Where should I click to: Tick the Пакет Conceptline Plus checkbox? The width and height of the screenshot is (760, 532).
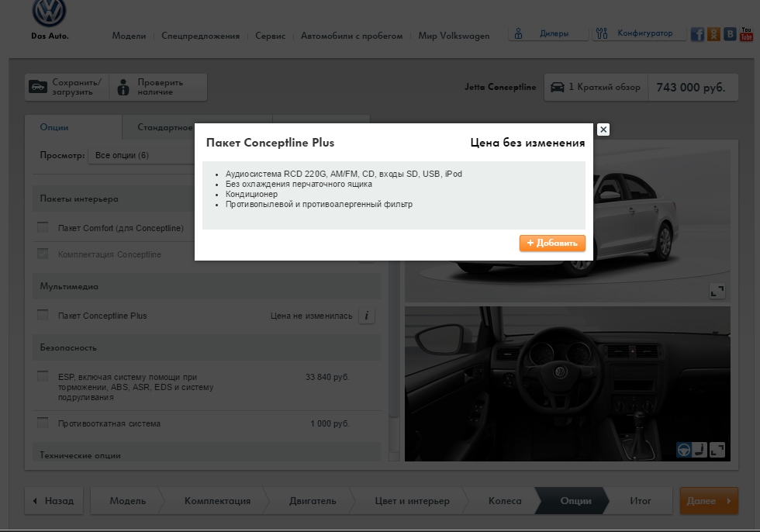(x=43, y=315)
